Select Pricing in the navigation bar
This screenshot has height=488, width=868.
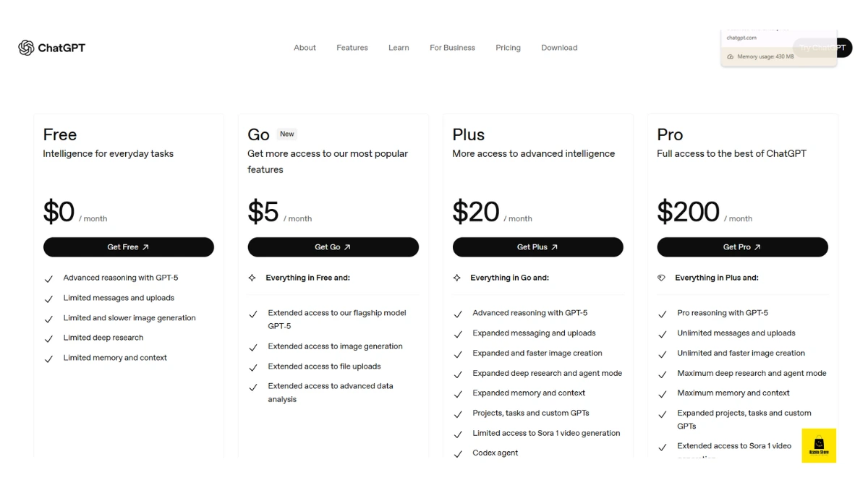click(x=508, y=47)
